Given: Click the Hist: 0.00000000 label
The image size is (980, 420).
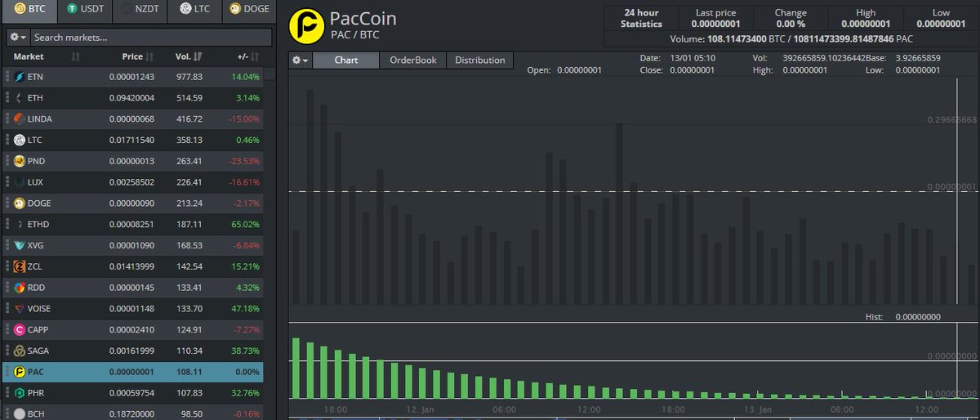Looking at the screenshot, I should 902,317.
